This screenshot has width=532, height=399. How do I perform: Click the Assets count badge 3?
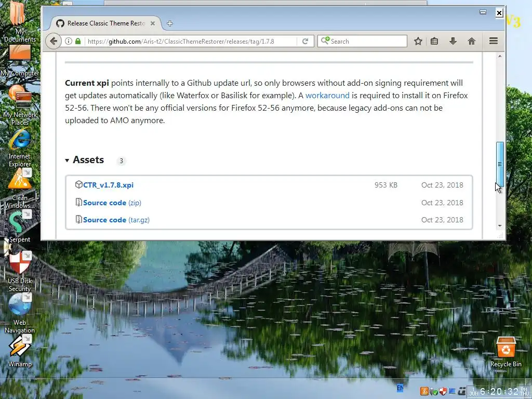pyautogui.click(x=121, y=161)
